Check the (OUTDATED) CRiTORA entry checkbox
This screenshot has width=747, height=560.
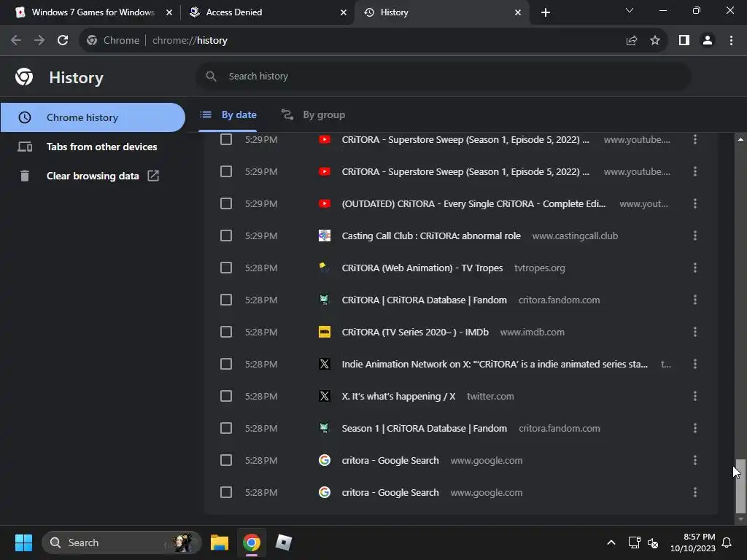click(x=226, y=204)
